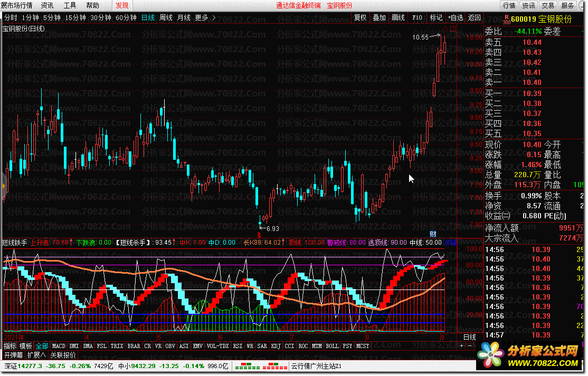The image size is (588, 376).
Task: Click the 返回 back button
Action: pyautogui.click(x=475, y=17)
